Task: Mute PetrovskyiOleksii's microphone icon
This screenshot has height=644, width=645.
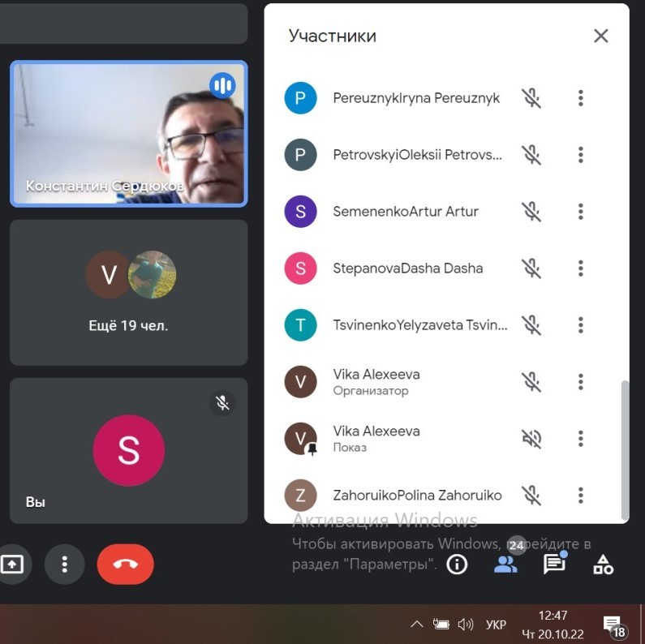Action: point(531,155)
